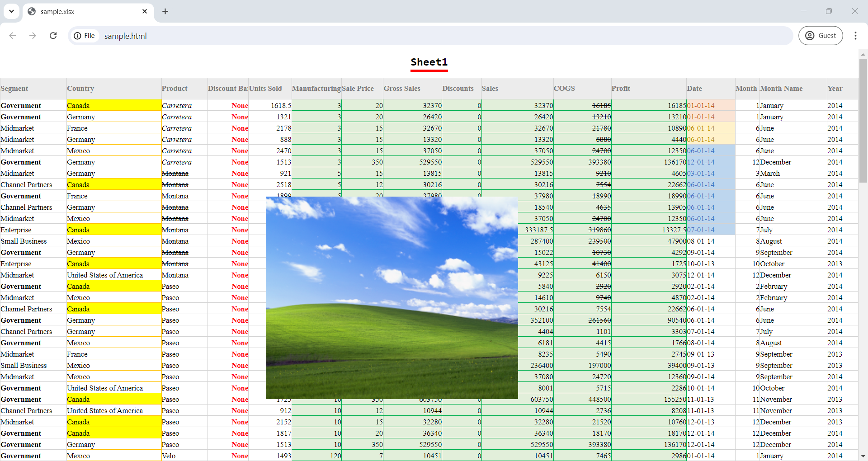868x461 pixels.
Task: Open a new tab with plus icon
Action: 165,11
